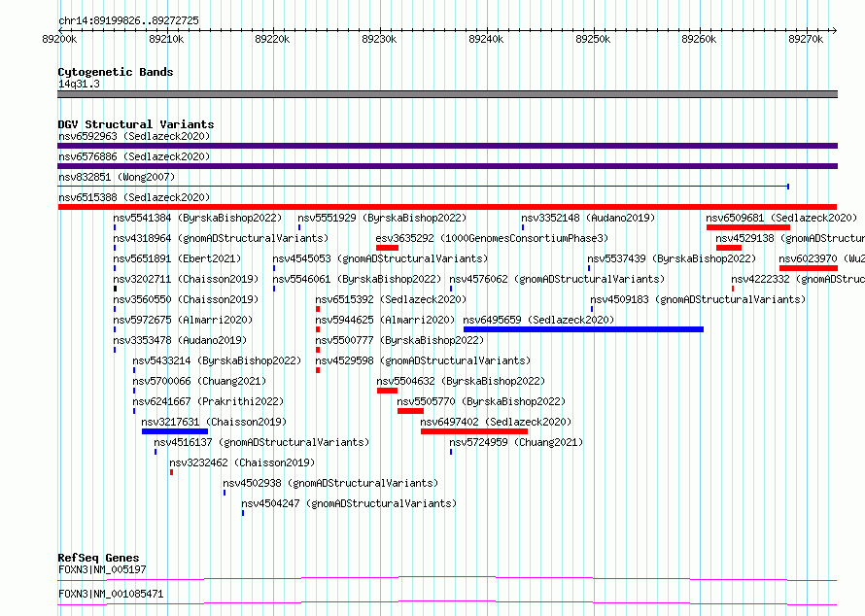Click the 89250k ruler position
This screenshot has width=865, height=616.
pos(593,39)
